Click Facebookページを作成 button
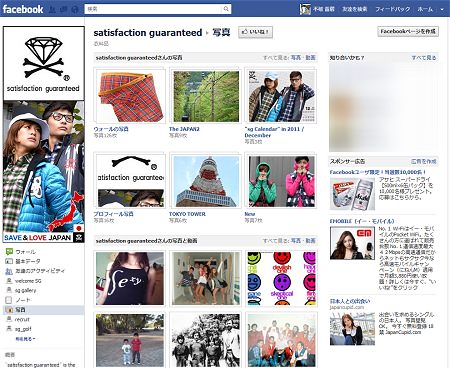 [408, 31]
